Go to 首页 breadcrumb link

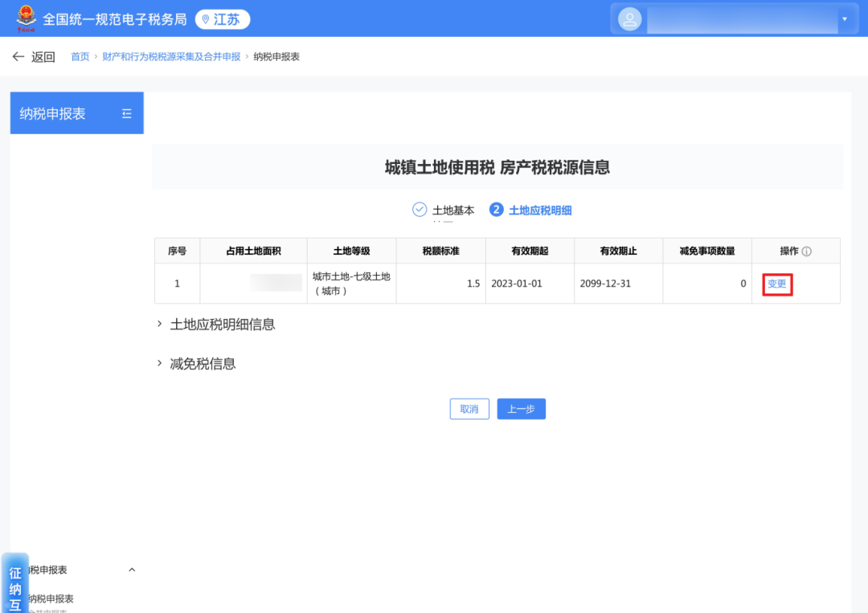point(80,56)
